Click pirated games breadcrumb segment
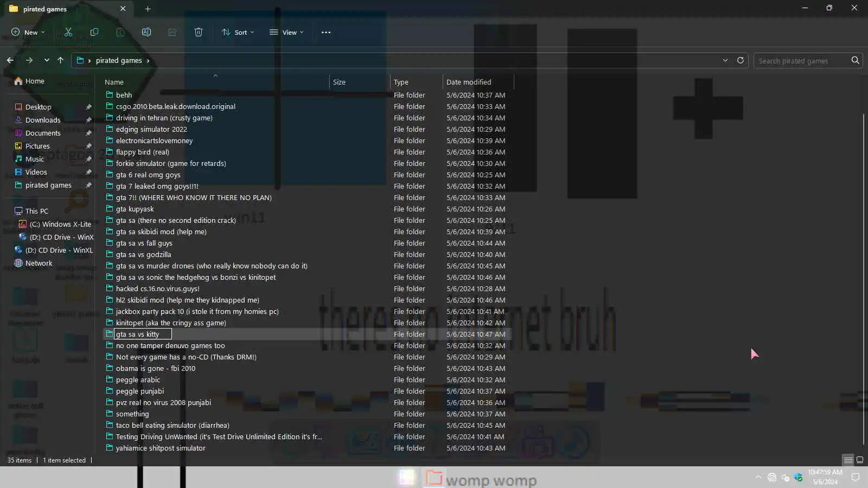 point(119,60)
